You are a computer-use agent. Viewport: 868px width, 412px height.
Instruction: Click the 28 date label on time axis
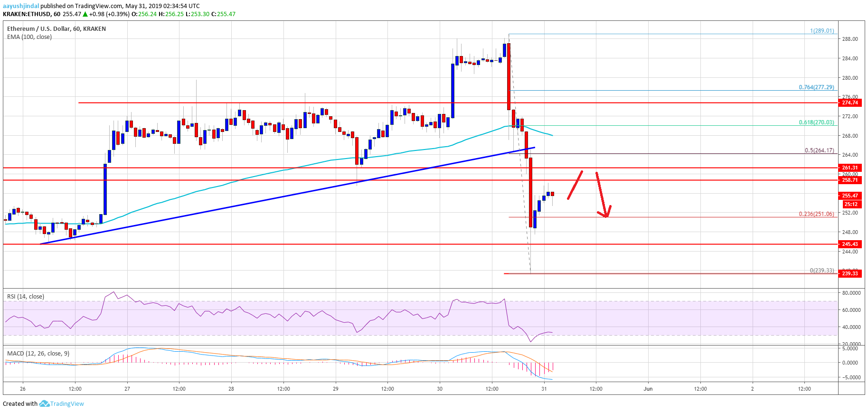coord(231,389)
